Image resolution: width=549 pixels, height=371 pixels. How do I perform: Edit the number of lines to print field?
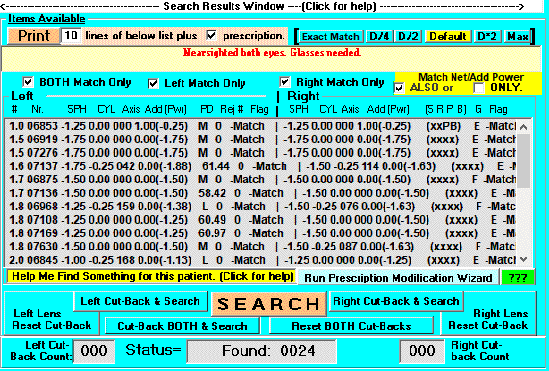tap(71, 36)
